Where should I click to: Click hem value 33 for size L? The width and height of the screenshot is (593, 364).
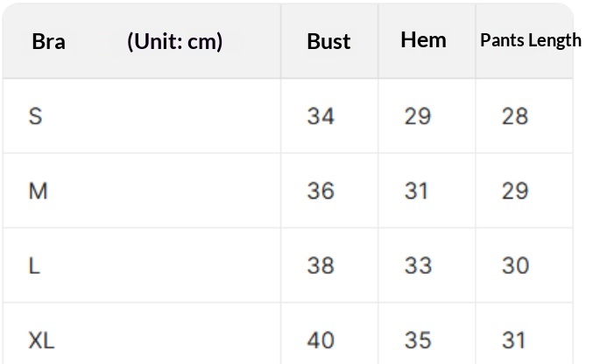tap(417, 265)
